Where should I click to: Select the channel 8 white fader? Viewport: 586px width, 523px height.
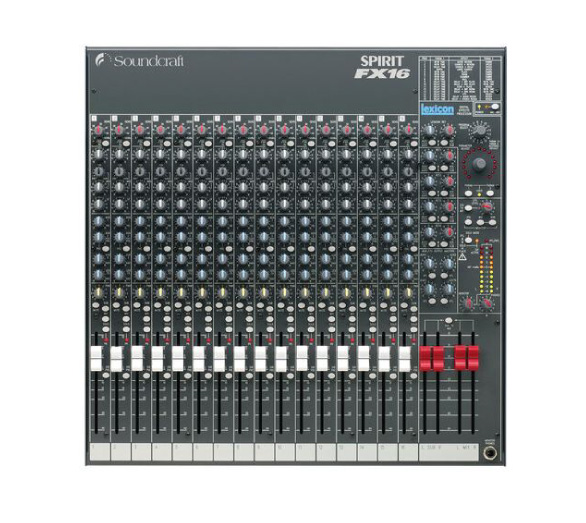(240, 359)
